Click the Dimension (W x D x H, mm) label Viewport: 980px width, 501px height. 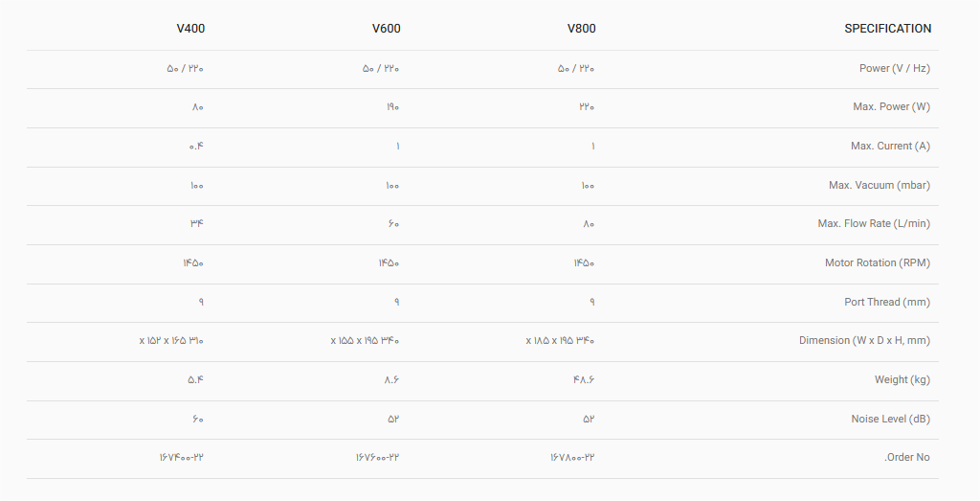[864, 340]
